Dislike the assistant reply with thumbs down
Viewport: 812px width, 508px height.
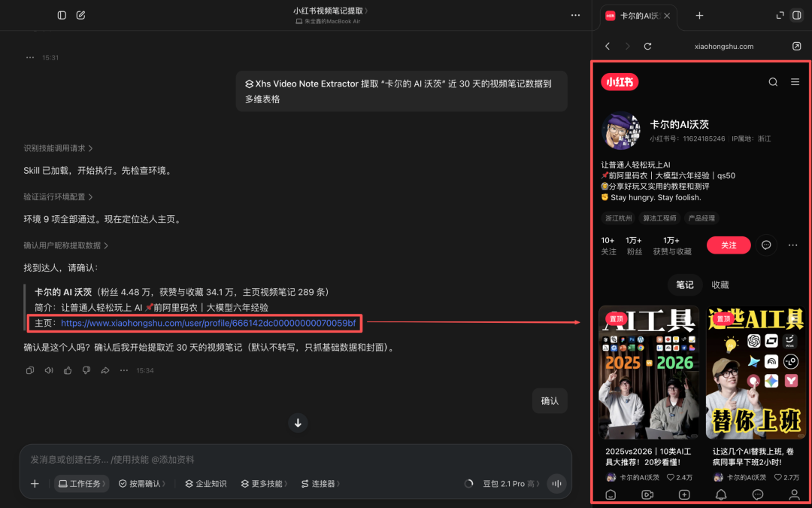[86, 370]
